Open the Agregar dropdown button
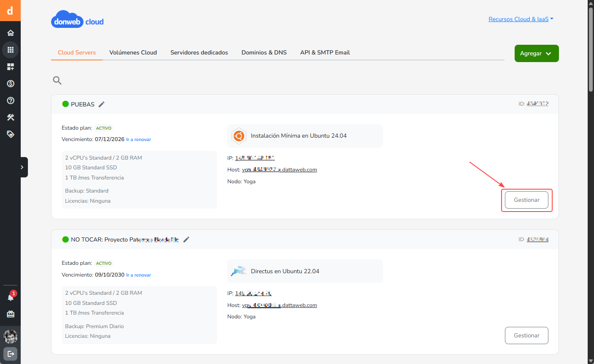This screenshot has height=364, width=594. (x=537, y=54)
